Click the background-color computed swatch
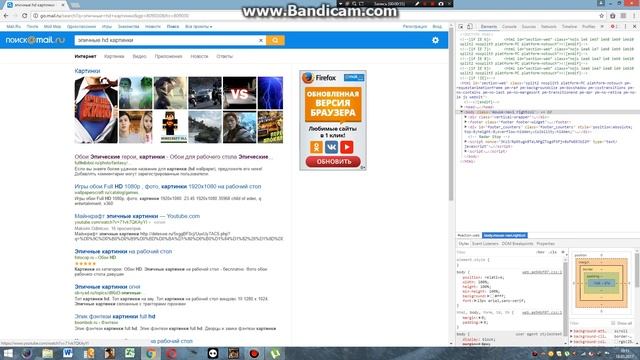This screenshot has width=640, height=360. pyautogui.click(x=616, y=342)
